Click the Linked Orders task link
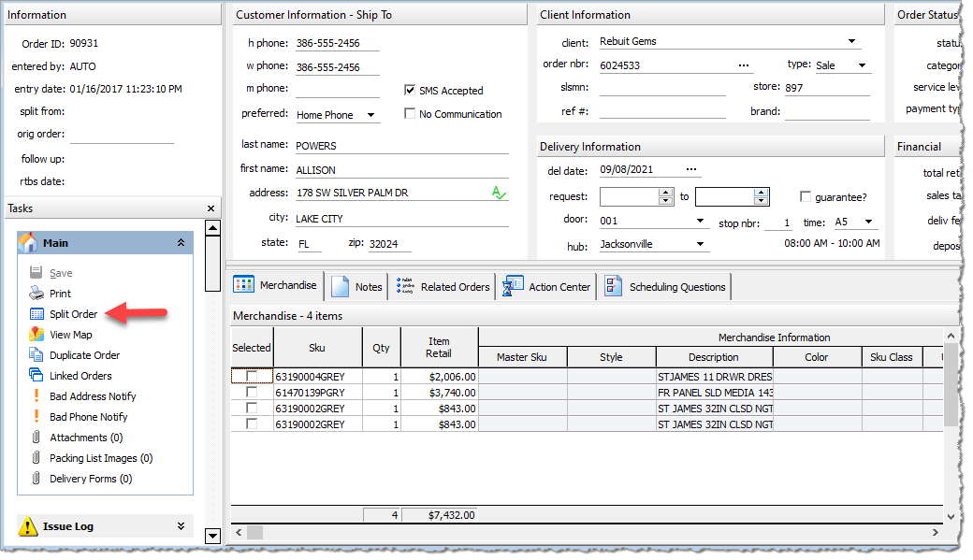 pyautogui.click(x=80, y=375)
